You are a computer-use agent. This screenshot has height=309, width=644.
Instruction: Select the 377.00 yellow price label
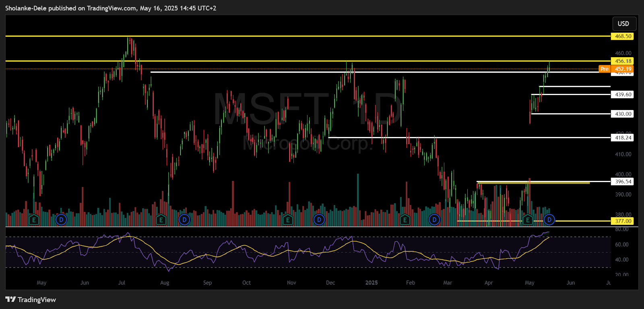[622, 221]
